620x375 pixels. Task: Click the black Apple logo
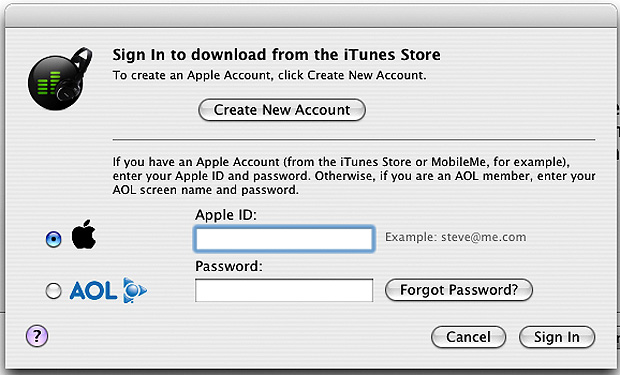[x=83, y=234]
